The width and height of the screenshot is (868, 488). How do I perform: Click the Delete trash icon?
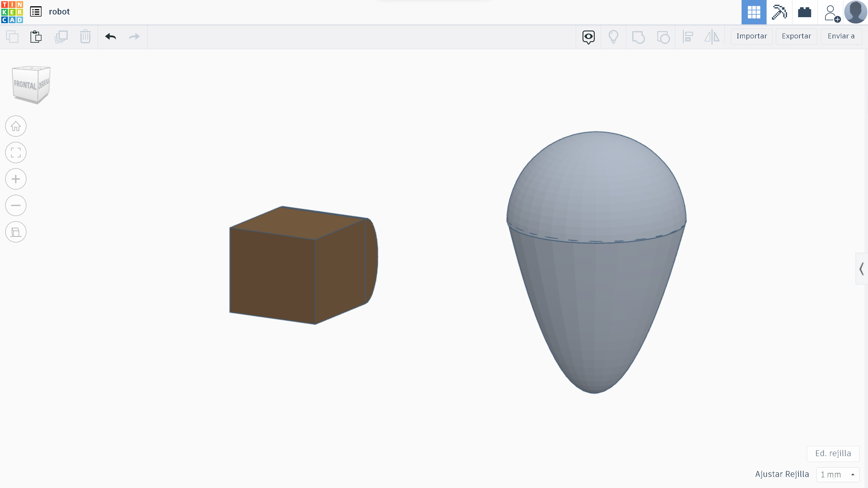86,37
